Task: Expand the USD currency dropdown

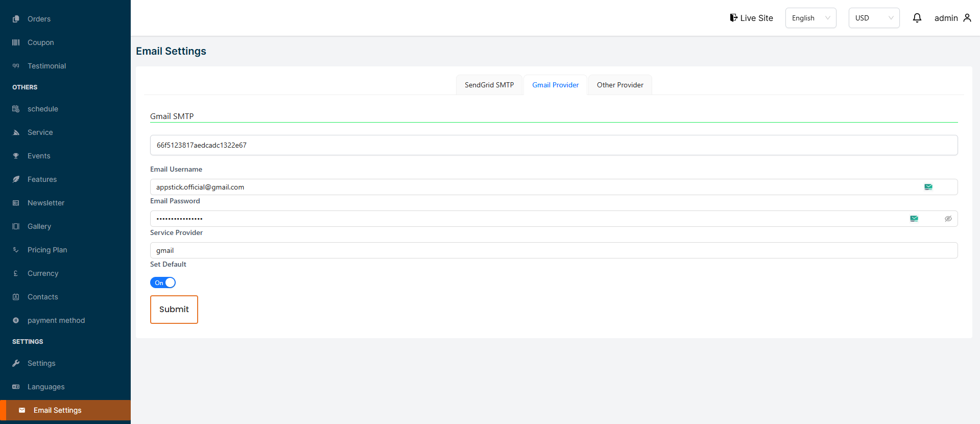Action: pyautogui.click(x=874, y=18)
